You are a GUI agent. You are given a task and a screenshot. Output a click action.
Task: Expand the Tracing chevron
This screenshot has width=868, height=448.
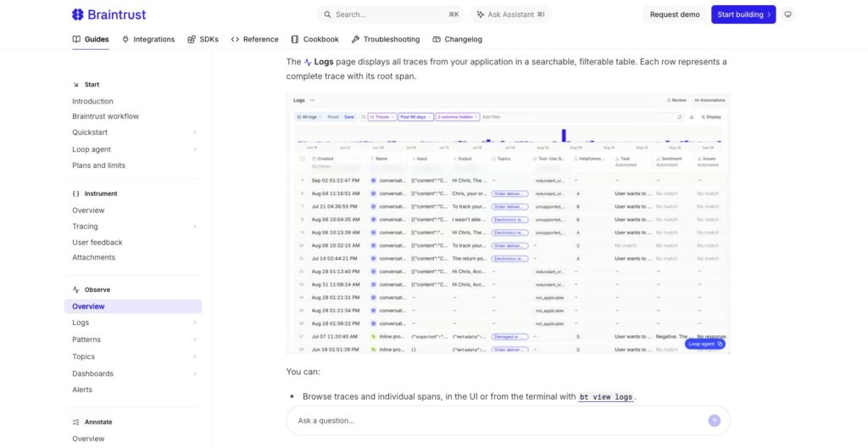coord(195,227)
